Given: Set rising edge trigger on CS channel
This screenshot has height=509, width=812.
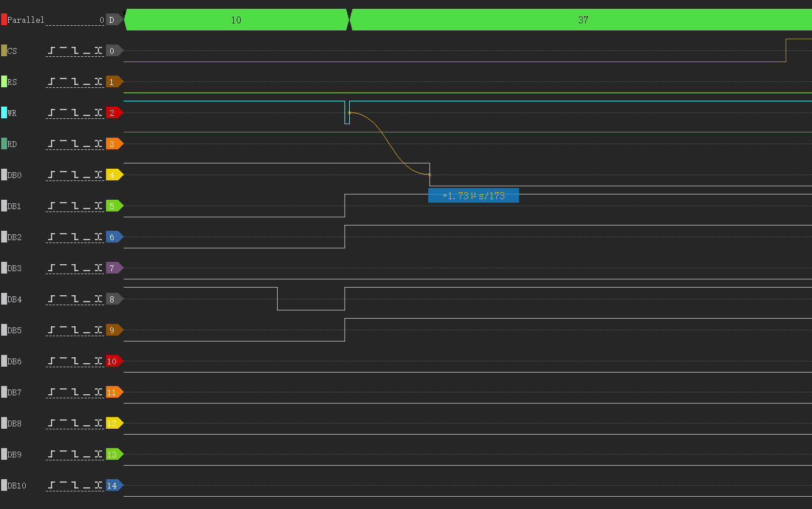Looking at the screenshot, I should point(52,50).
